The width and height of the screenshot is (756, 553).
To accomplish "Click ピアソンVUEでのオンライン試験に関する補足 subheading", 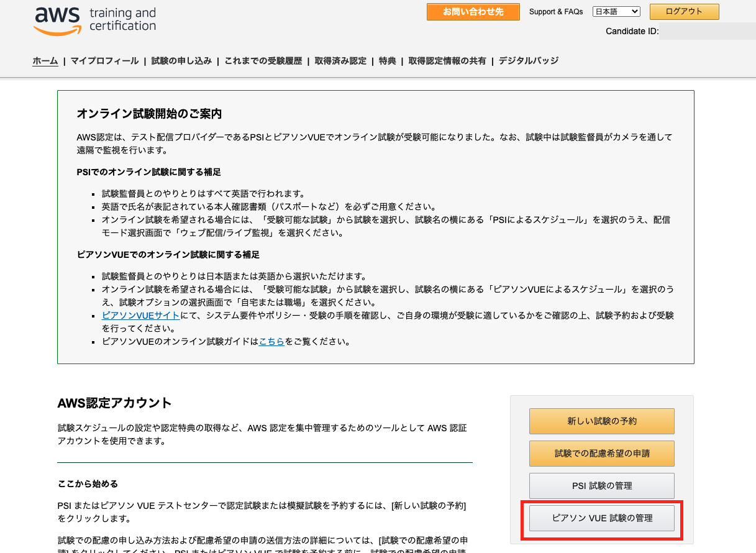I will pyautogui.click(x=168, y=255).
